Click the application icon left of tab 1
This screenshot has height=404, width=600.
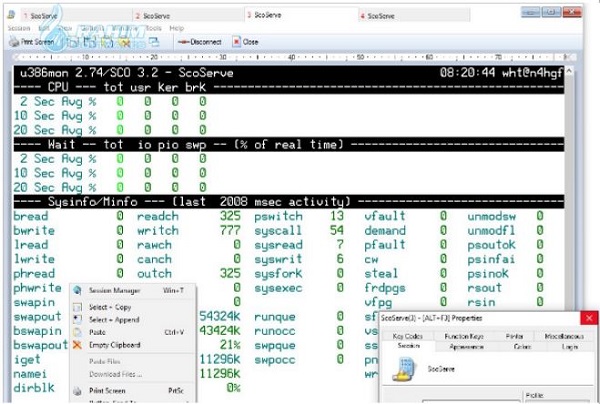[11, 15]
